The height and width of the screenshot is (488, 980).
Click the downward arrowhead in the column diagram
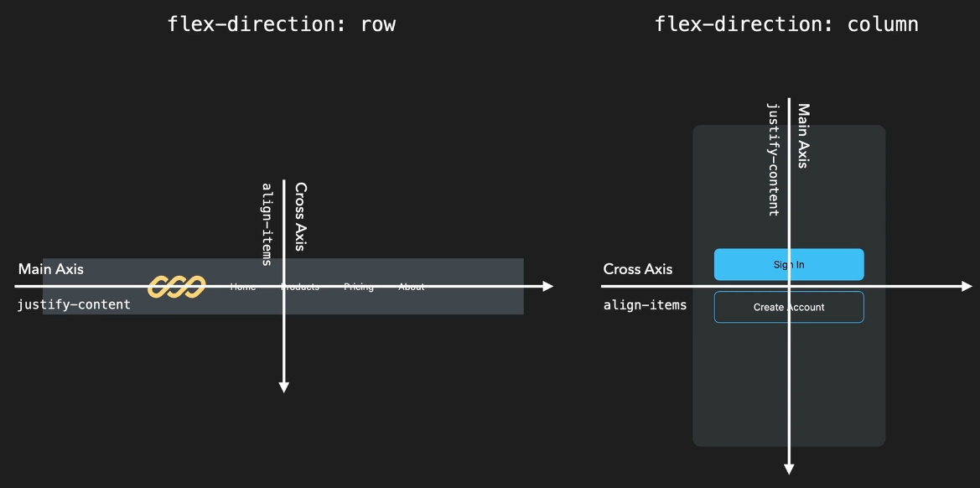pos(789,470)
